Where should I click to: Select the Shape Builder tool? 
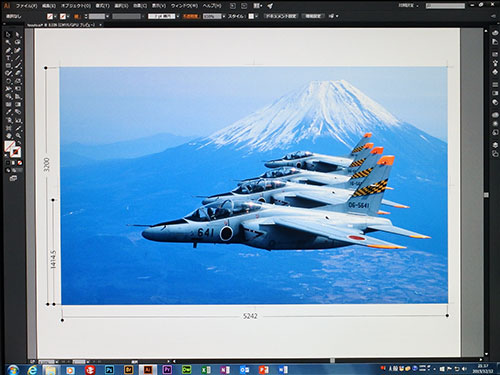pos(8,97)
